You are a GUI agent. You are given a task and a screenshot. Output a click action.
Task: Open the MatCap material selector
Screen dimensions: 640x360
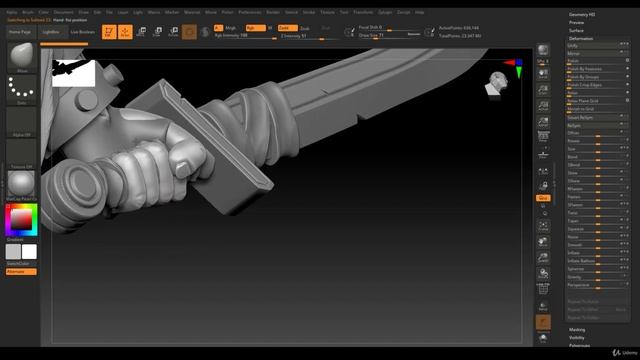[x=22, y=185]
